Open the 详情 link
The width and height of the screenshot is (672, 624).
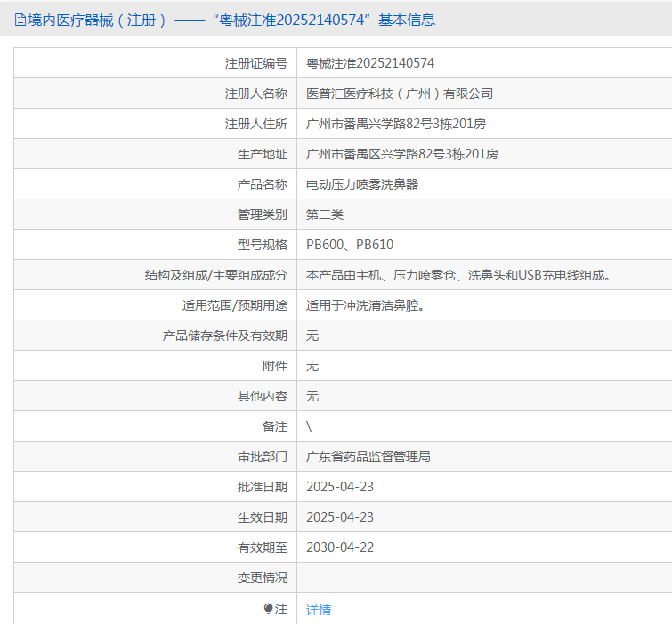(319, 610)
